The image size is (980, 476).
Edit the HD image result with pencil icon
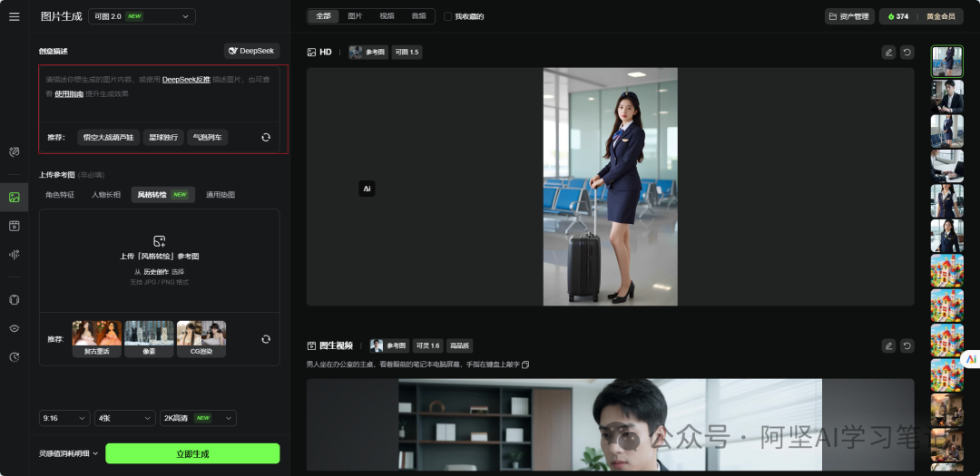click(888, 53)
